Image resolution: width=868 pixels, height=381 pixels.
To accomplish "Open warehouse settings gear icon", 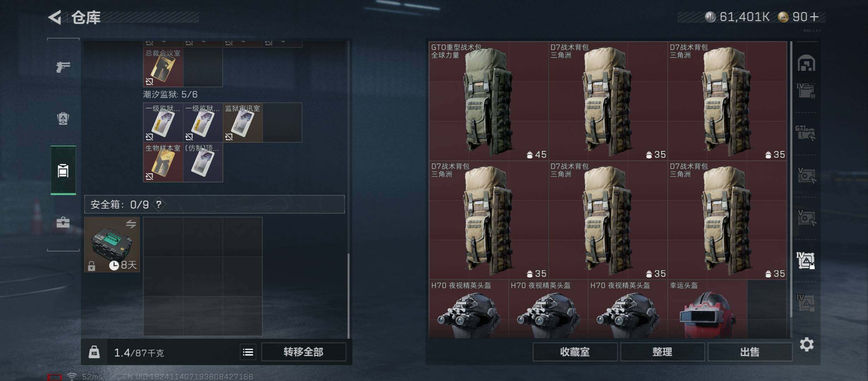I will 807,344.
